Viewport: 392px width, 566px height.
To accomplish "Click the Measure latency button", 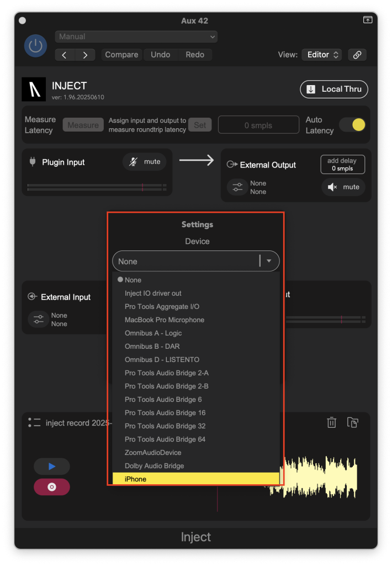I will pos(83,125).
